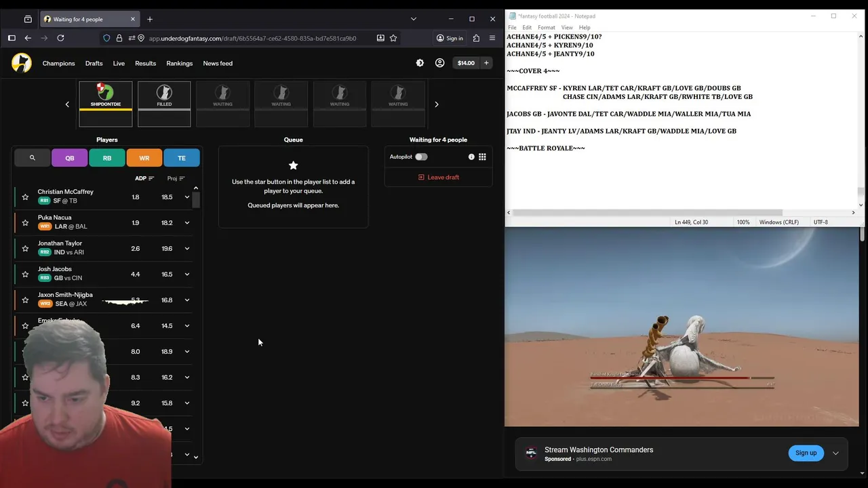Bookmark this page star icon
868x488 pixels.
393,38
